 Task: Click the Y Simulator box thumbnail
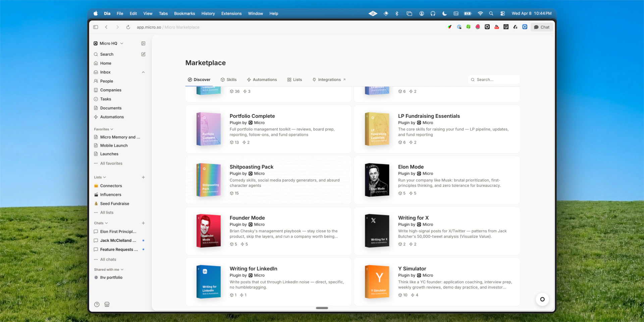point(377,281)
